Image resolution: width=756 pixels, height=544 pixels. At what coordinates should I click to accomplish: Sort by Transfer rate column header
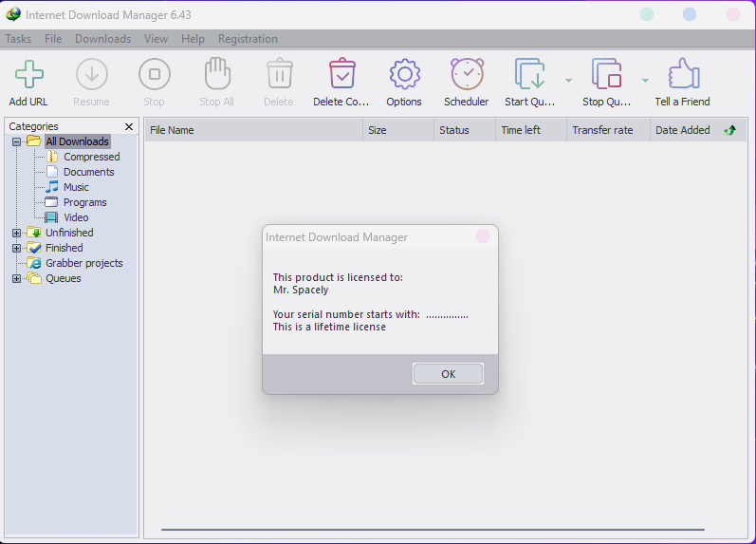(x=608, y=130)
